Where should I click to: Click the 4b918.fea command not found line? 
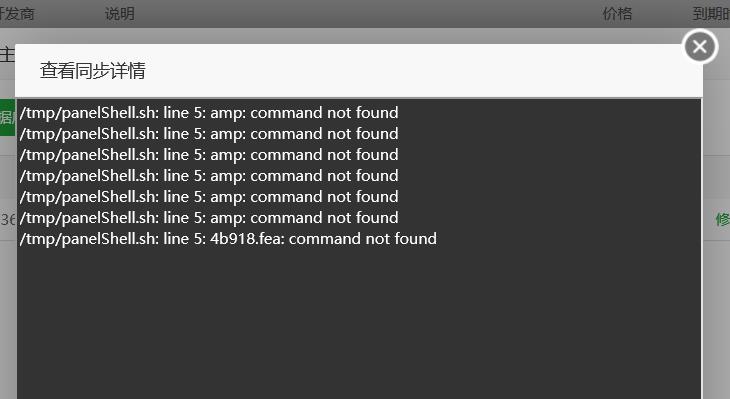click(x=228, y=238)
